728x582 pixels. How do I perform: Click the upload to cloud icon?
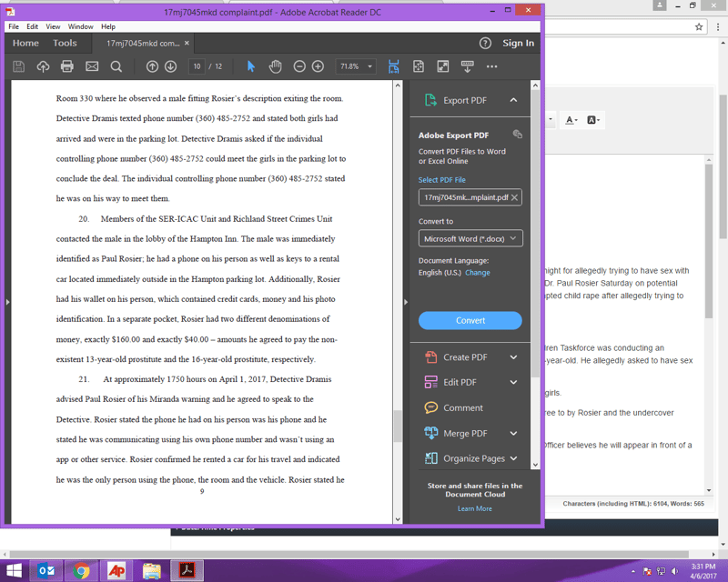click(43, 66)
